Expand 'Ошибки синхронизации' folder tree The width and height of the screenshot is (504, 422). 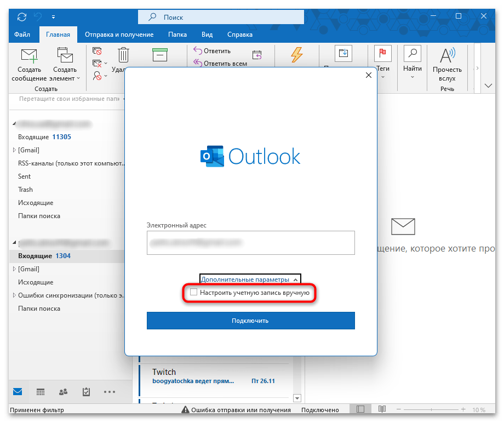point(14,295)
